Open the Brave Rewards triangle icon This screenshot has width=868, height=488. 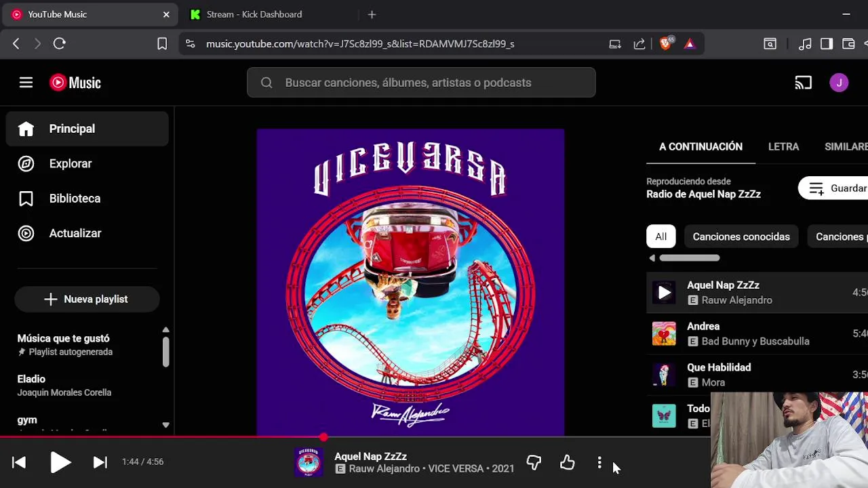point(690,44)
